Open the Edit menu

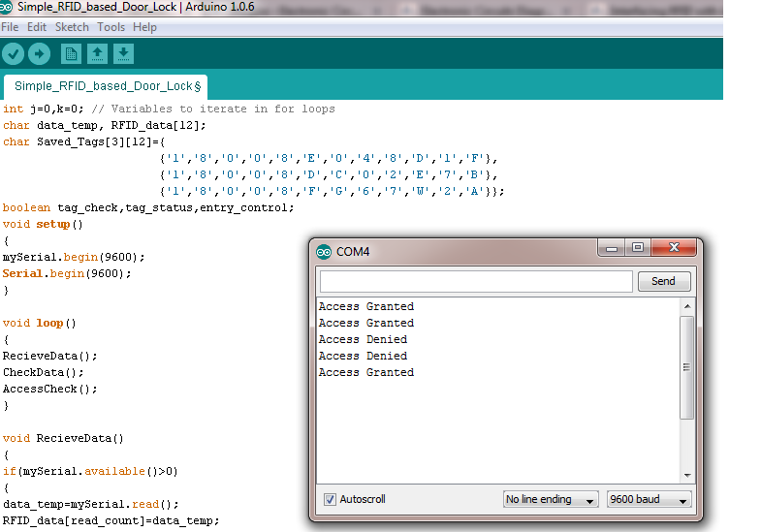(37, 27)
